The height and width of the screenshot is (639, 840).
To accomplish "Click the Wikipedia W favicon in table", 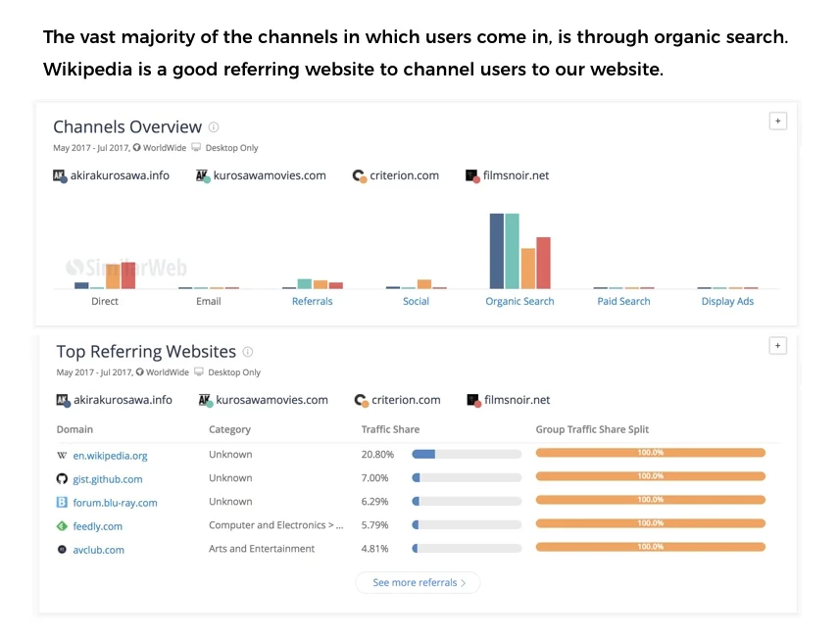I will (x=62, y=456).
